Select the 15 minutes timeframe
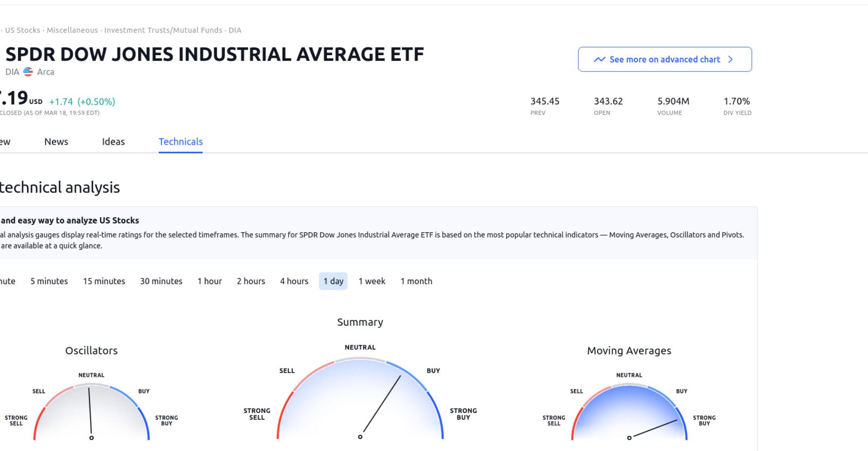The image size is (868, 451). click(x=104, y=281)
